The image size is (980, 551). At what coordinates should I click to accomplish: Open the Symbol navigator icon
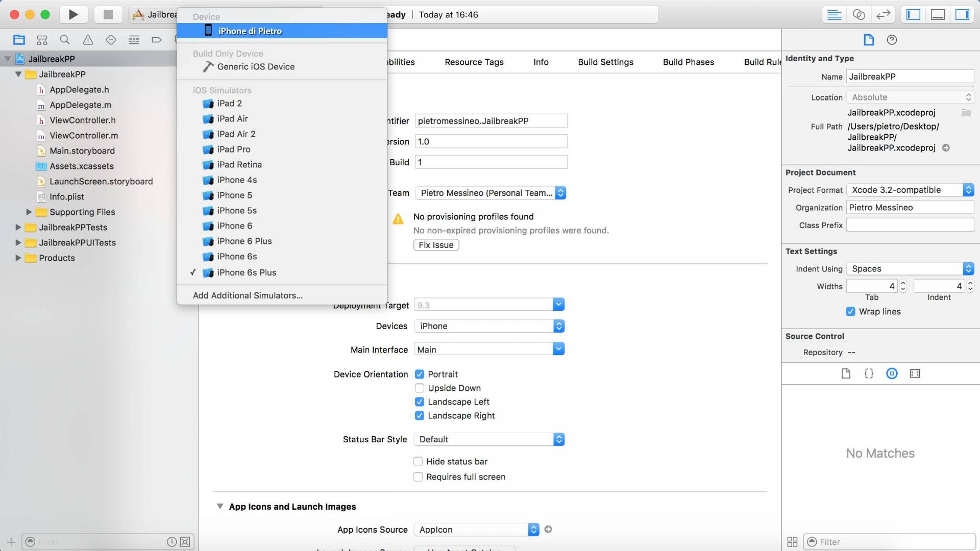42,40
